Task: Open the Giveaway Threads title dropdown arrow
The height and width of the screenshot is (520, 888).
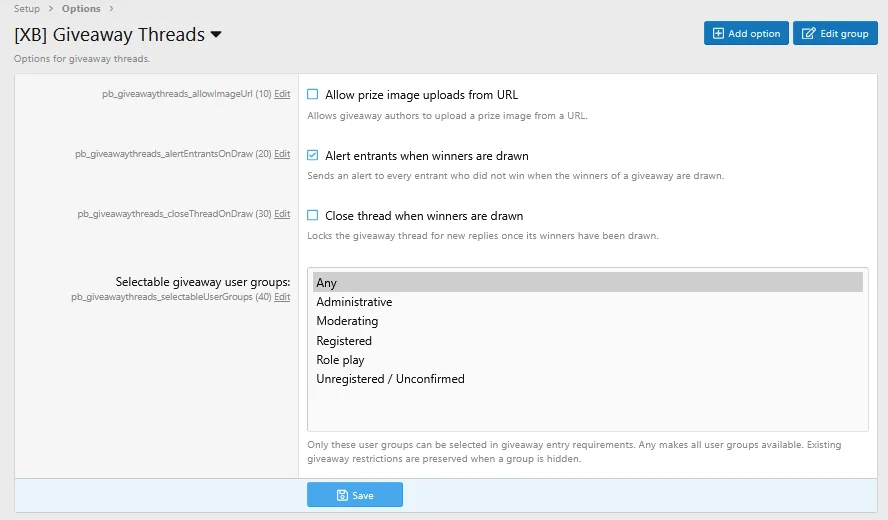Action: click(x=216, y=35)
